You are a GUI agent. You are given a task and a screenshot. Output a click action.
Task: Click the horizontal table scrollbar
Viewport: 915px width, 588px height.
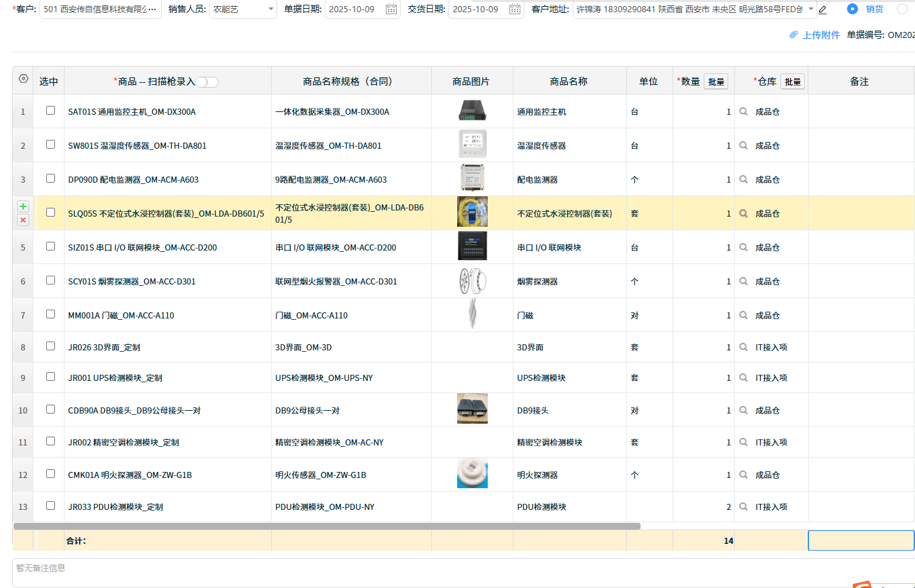326,526
